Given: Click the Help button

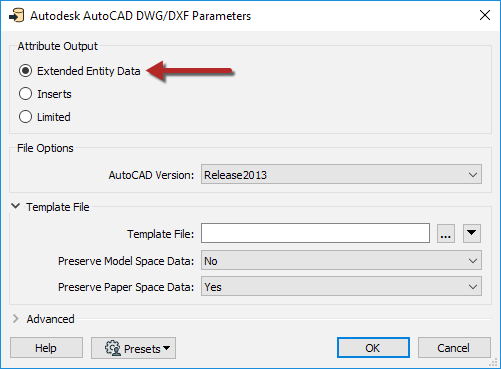Looking at the screenshot, I should [46, 348].
